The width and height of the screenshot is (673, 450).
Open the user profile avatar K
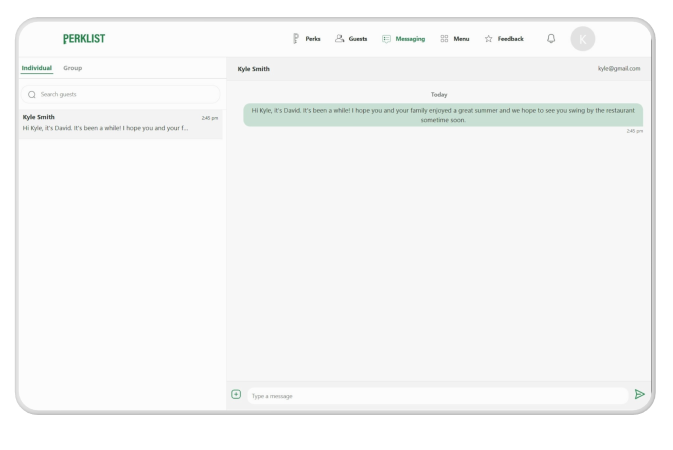(x=582, y=39)
